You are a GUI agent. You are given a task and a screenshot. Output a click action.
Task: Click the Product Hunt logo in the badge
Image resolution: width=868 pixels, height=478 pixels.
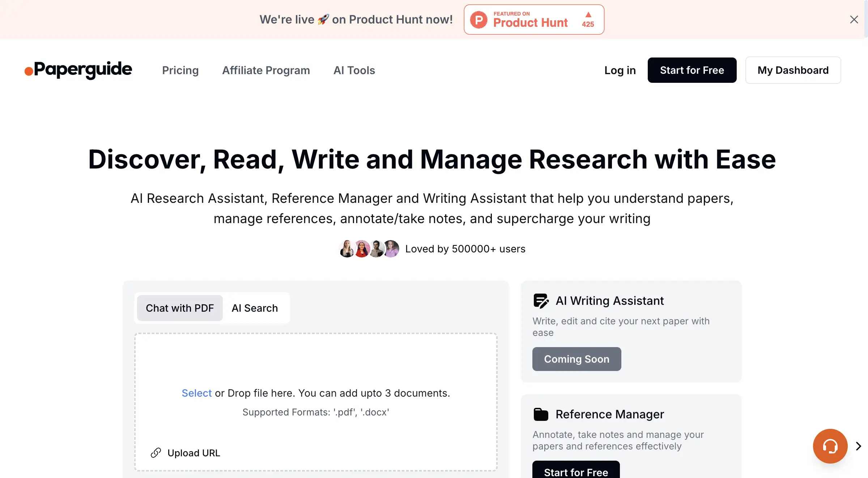(478, 20)
